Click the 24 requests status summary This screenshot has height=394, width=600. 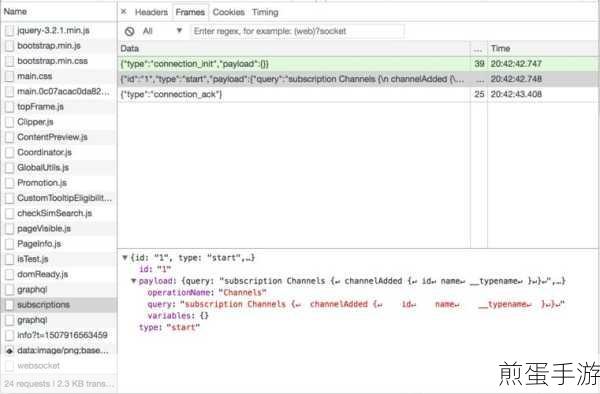59,384
